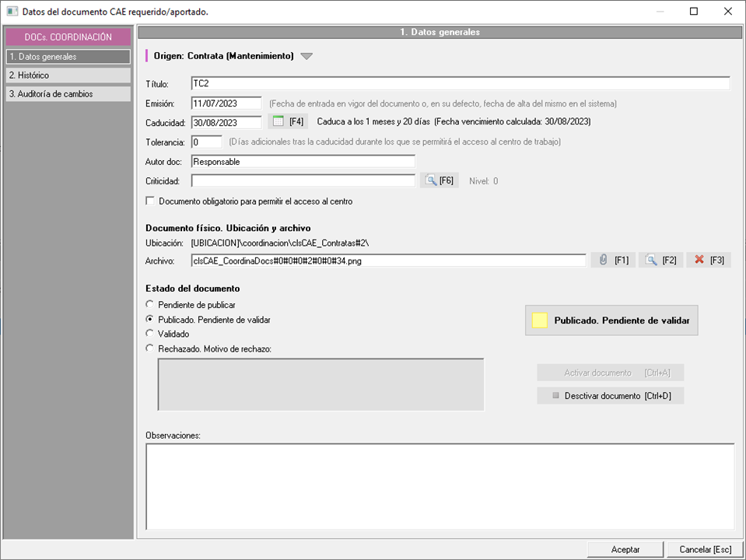Image resolution: width=746 pixels, height=560 pixels.
Task: Click Cancelar [Esc] to discard changes
Action: (x=705, y=549)
